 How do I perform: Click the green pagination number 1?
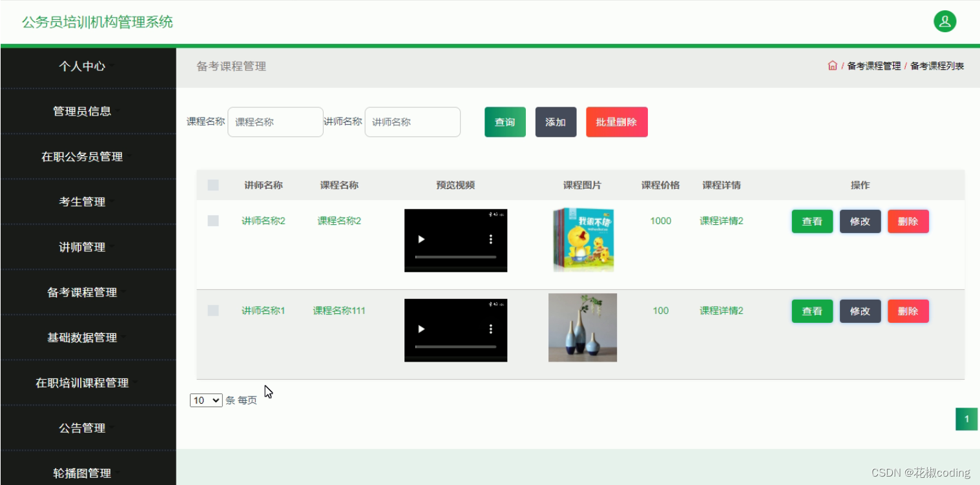966,418
